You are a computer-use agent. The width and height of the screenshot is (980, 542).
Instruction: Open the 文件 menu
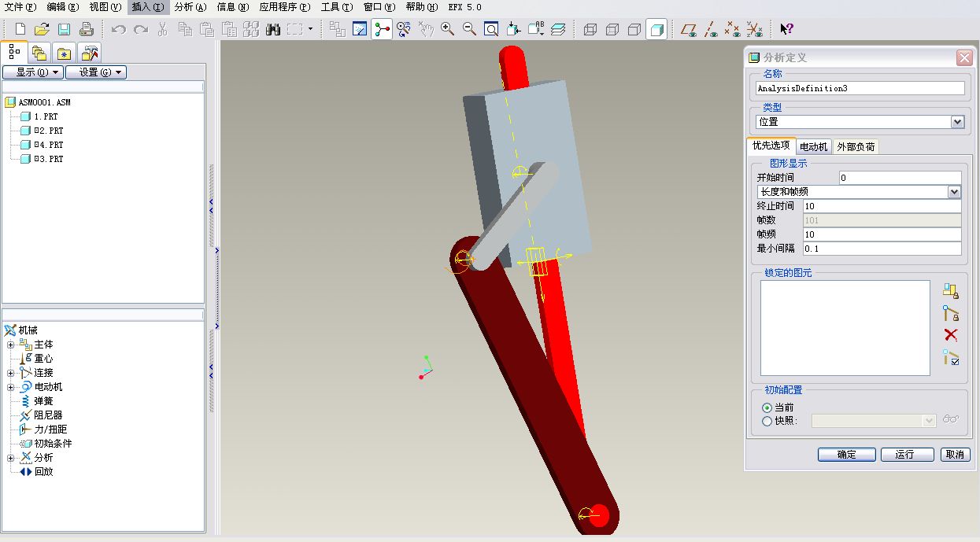point(20,7)
